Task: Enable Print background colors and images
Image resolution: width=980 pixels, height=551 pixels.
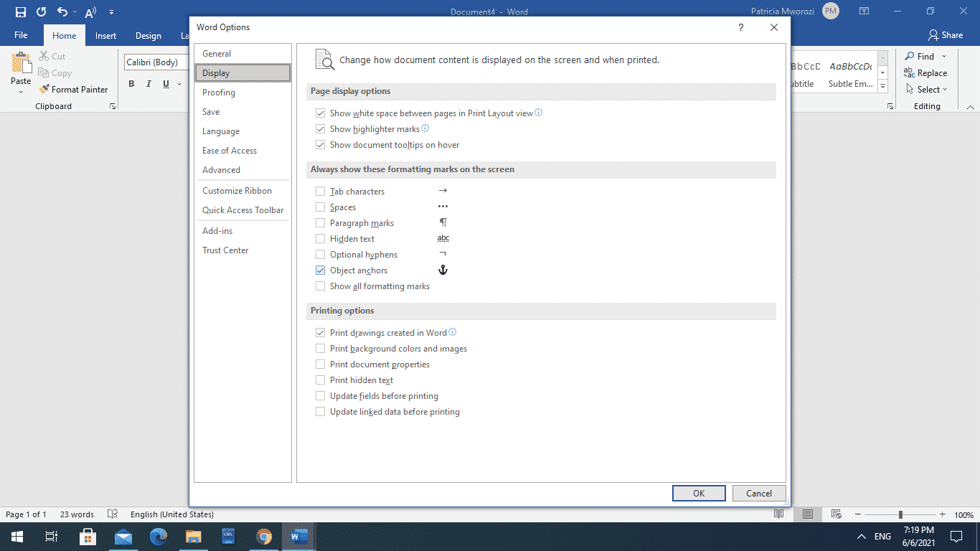Action: pos(320,348)
